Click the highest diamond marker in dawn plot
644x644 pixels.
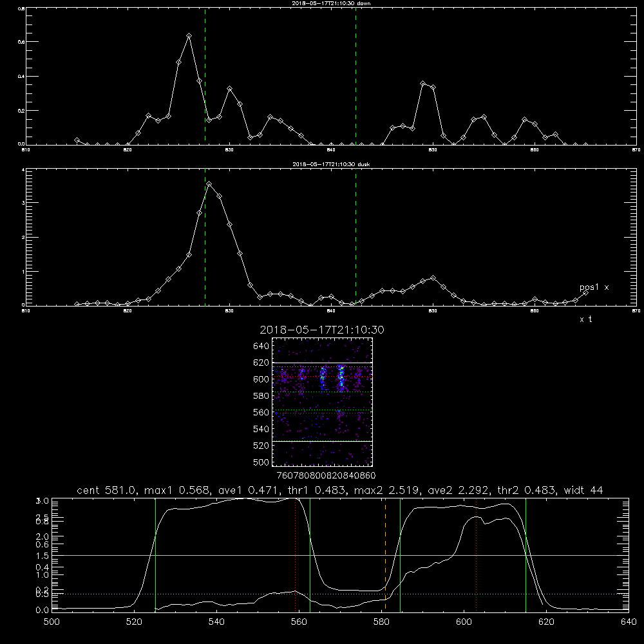(x=189, y=35)
